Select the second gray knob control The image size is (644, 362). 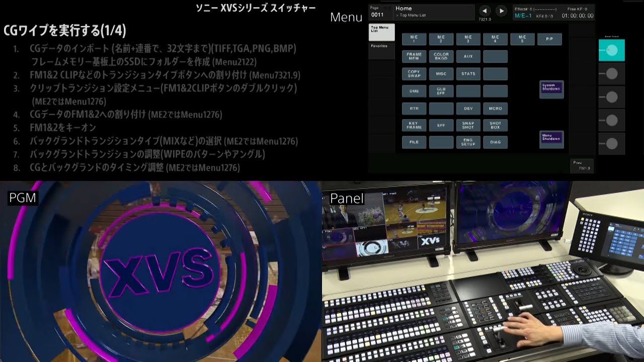pos(611,73)
